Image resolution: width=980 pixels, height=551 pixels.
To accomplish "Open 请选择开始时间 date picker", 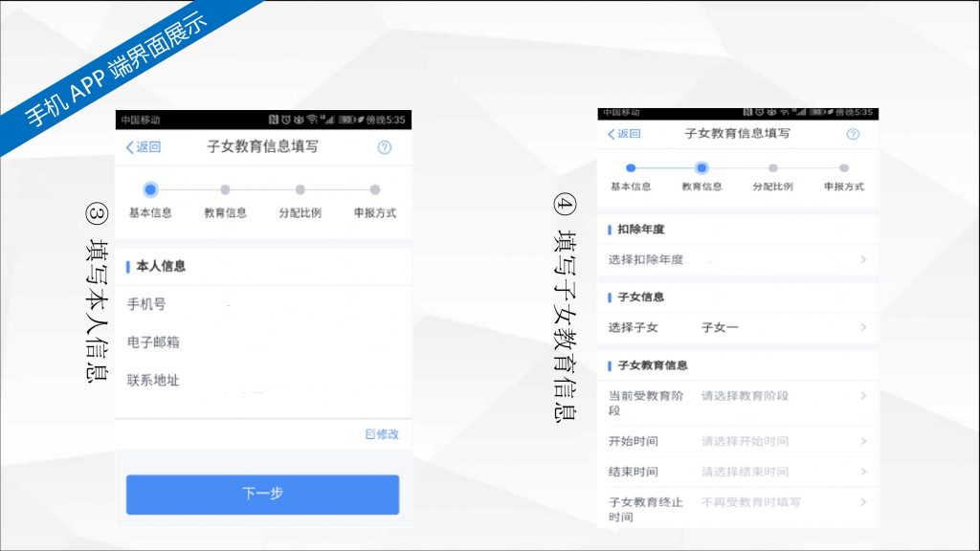I will point(745,441).
